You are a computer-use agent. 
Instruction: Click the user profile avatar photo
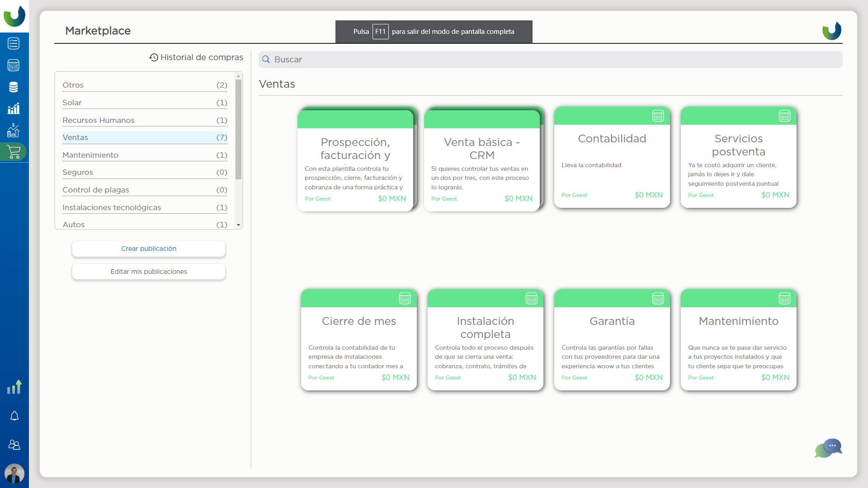[14, 474]
